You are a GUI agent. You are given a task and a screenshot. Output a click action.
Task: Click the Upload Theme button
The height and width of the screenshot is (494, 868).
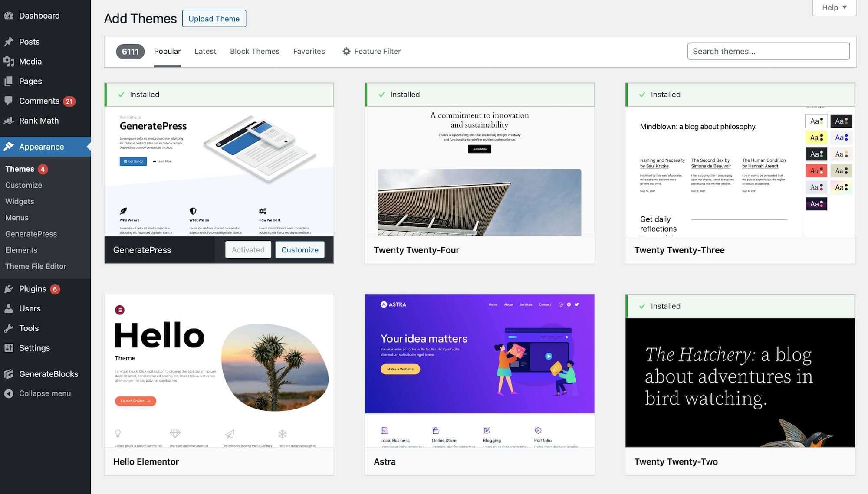214,19
